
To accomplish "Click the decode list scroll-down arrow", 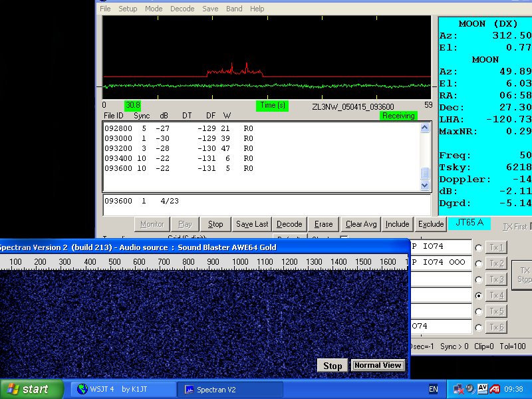I will [426, 186].
